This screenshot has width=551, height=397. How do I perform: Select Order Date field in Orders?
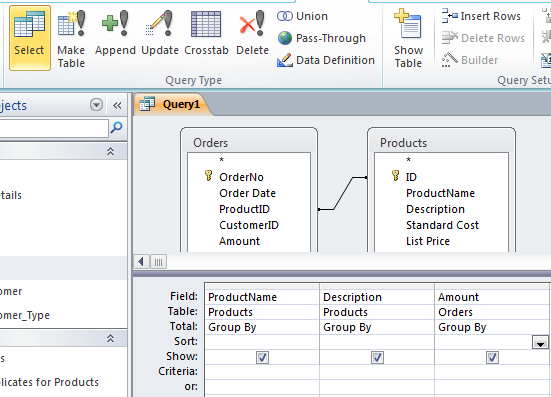247,193
